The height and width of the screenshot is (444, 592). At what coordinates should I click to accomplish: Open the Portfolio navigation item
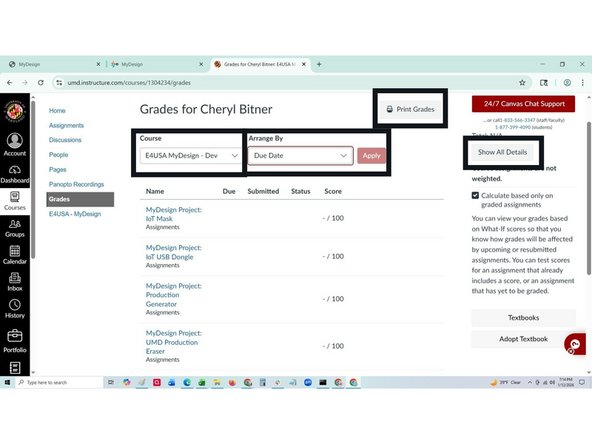15,341
